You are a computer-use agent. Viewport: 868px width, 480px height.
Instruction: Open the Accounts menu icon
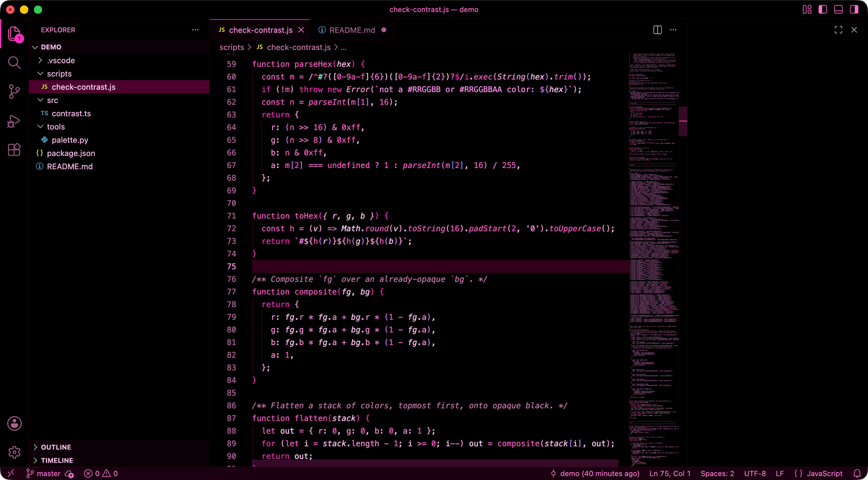14,423
